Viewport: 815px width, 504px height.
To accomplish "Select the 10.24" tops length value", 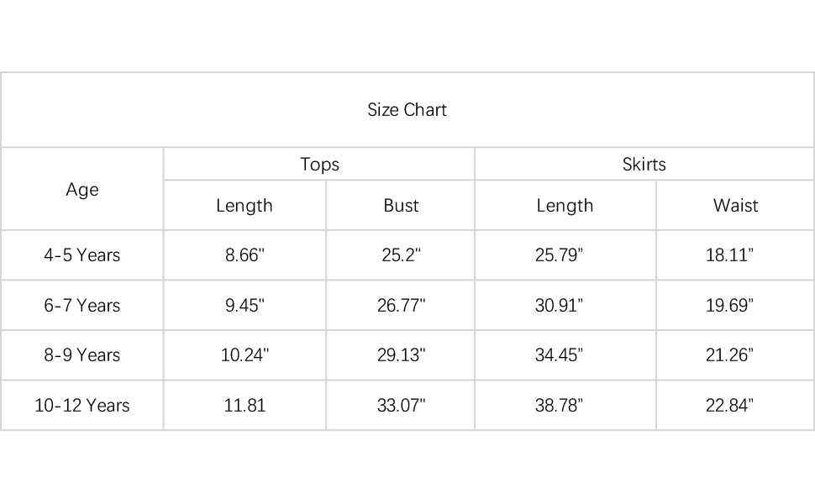I will [244, 355].
